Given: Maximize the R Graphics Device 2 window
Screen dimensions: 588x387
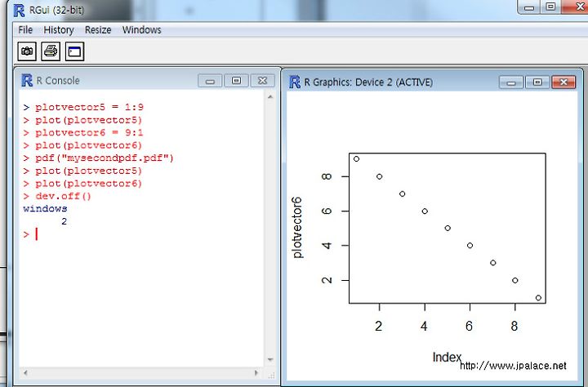Looking at the screenshot, I should tap(537, 82).
